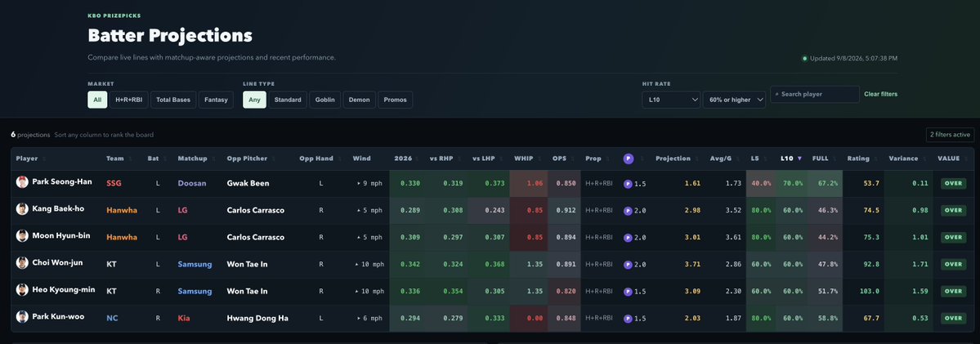The image size is (980, 344).
Task: Click OVER badge in Kang Baek-ho row
Action: [x=953, y=210]
